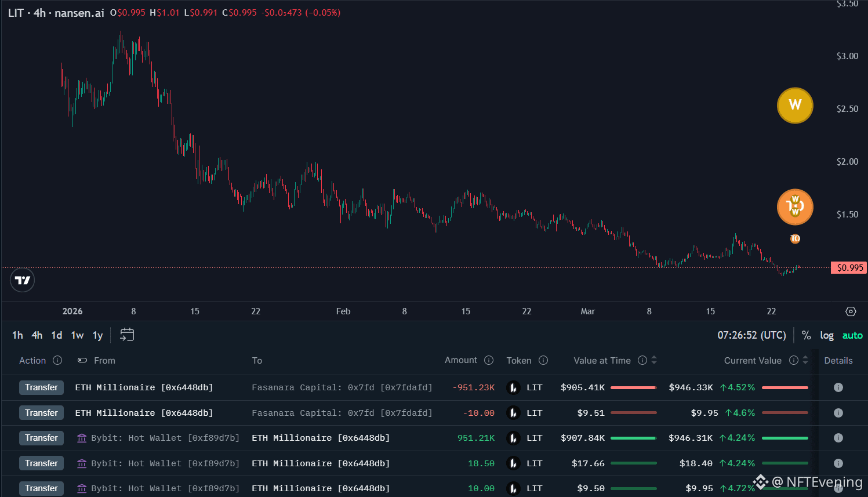This screenshot has height=497, width=868.
Task: Click the 4.52% change value
Action: (x=738, y=387)
